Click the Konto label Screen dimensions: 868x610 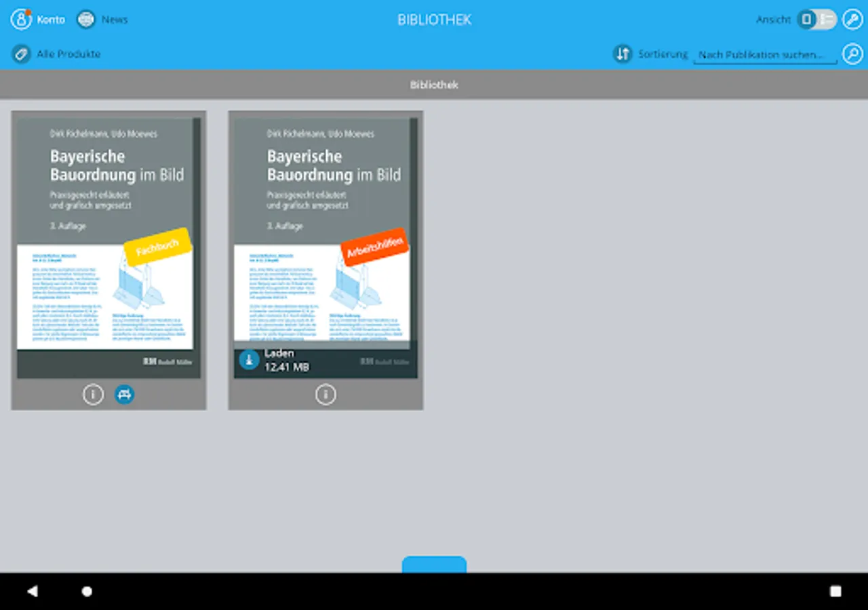tap(51, 19)
